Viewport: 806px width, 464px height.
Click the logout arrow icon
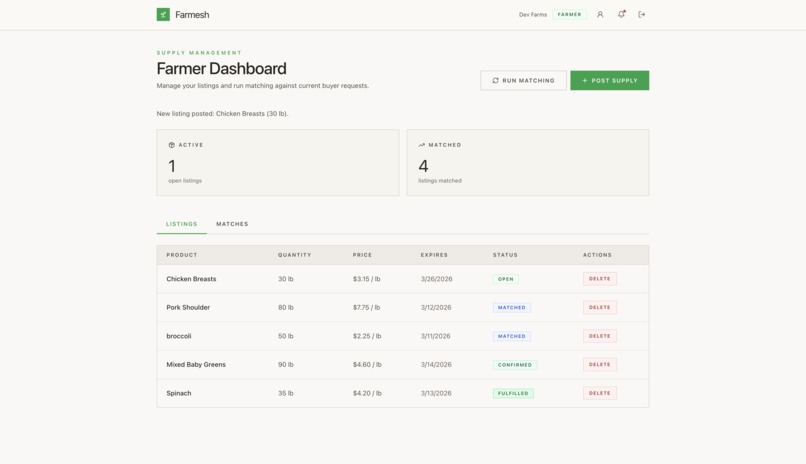click(642, 14)
